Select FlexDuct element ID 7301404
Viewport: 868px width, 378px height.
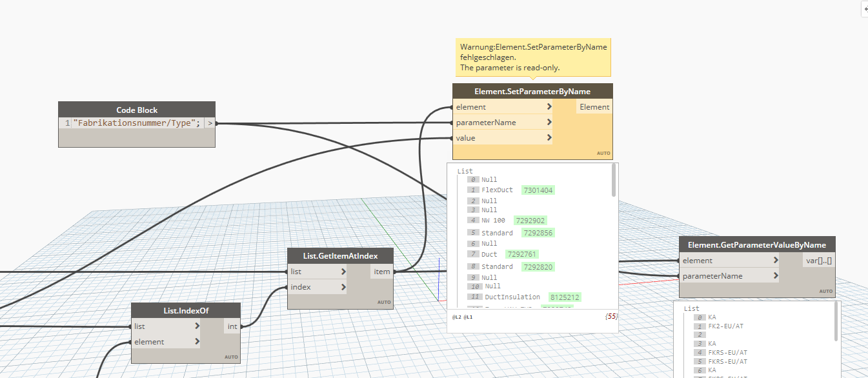pyautogui.click(x=538, y=190)
